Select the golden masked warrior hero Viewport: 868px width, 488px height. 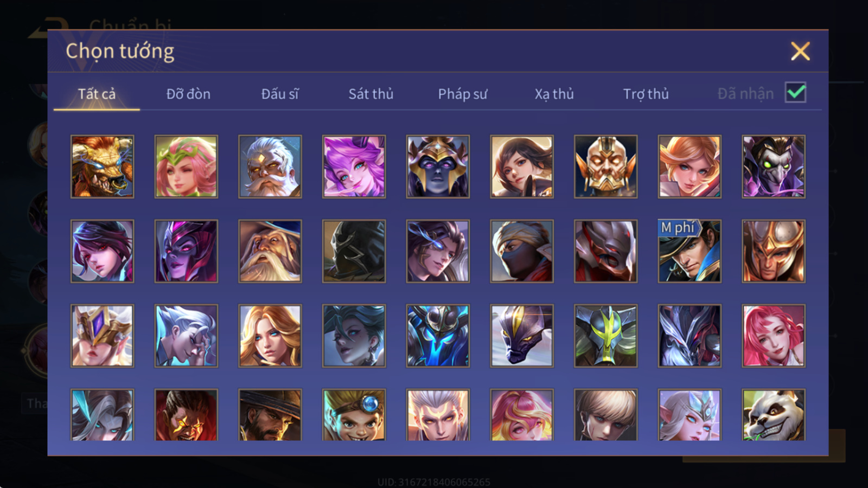[606, 166]
